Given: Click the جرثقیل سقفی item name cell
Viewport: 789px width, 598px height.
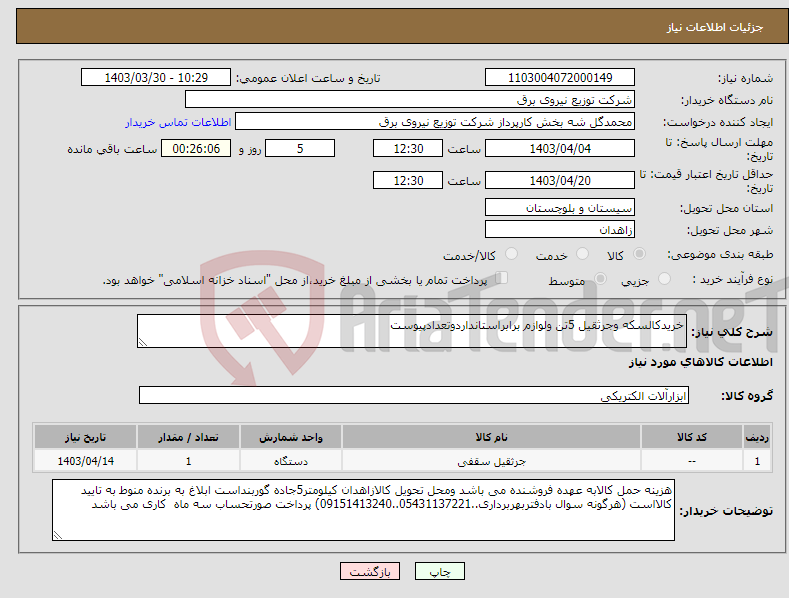Looking at the screenshot, I should 491,461.
